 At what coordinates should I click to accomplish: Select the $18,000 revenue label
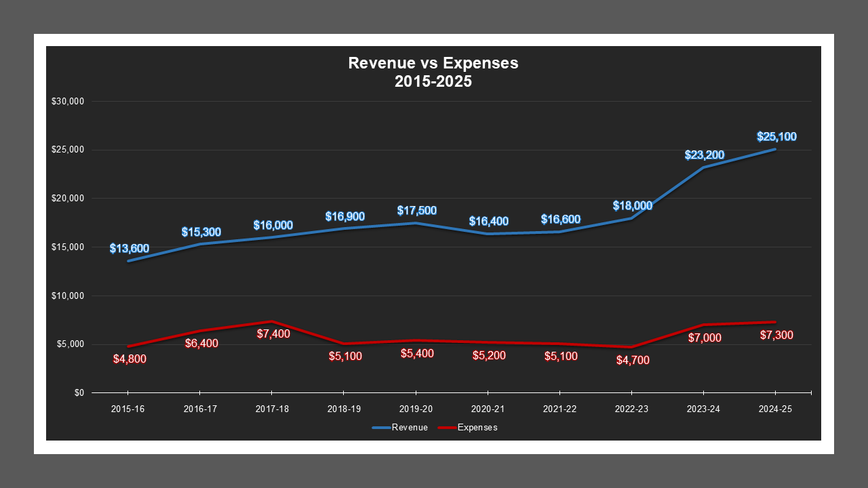[632, 205]
